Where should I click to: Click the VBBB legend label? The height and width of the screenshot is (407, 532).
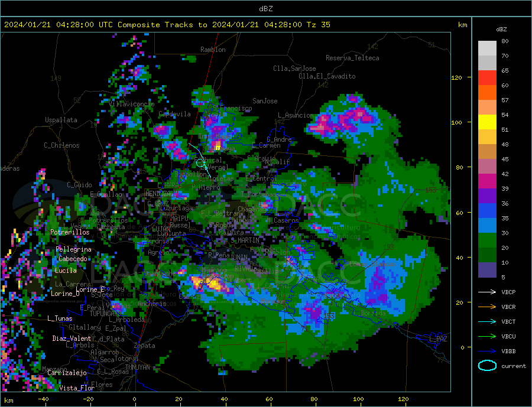508,351
